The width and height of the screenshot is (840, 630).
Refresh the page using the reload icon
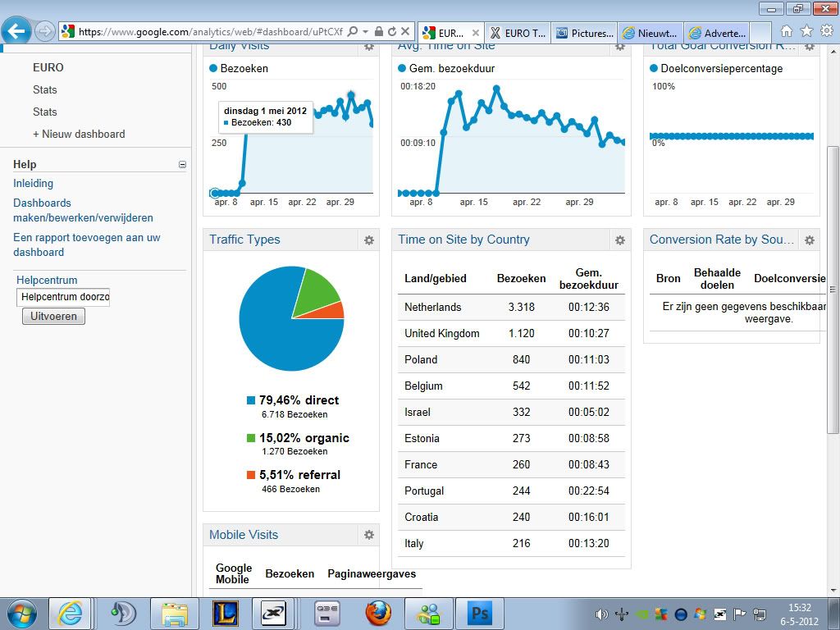pyautogui.click(x=392, y=32)
